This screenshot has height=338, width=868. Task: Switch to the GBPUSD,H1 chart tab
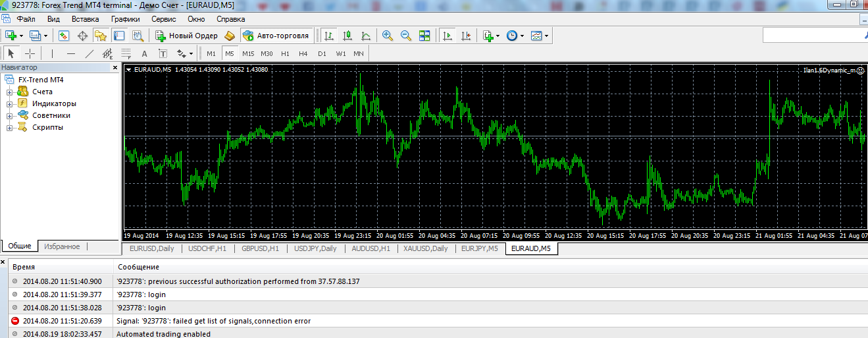point(260,248)
